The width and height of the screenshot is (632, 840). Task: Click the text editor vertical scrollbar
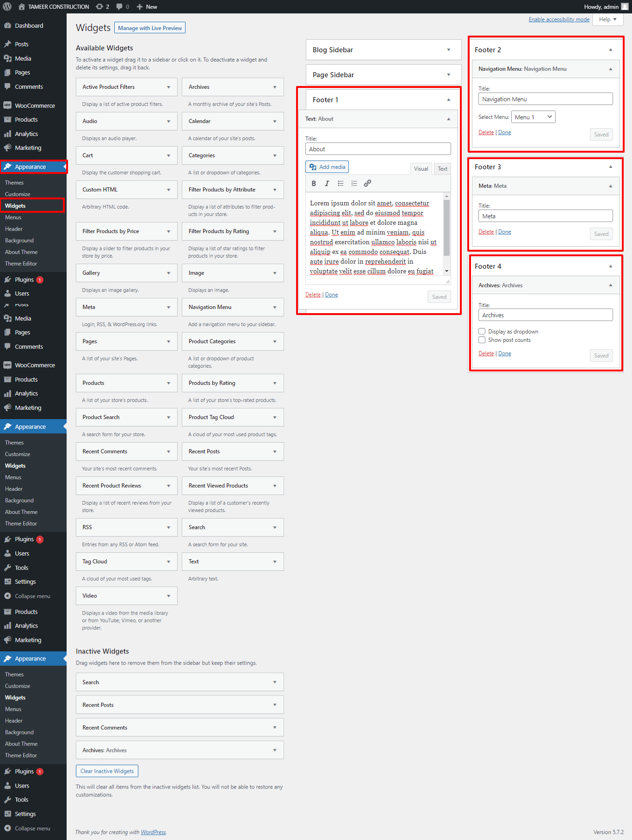[446, 228]
